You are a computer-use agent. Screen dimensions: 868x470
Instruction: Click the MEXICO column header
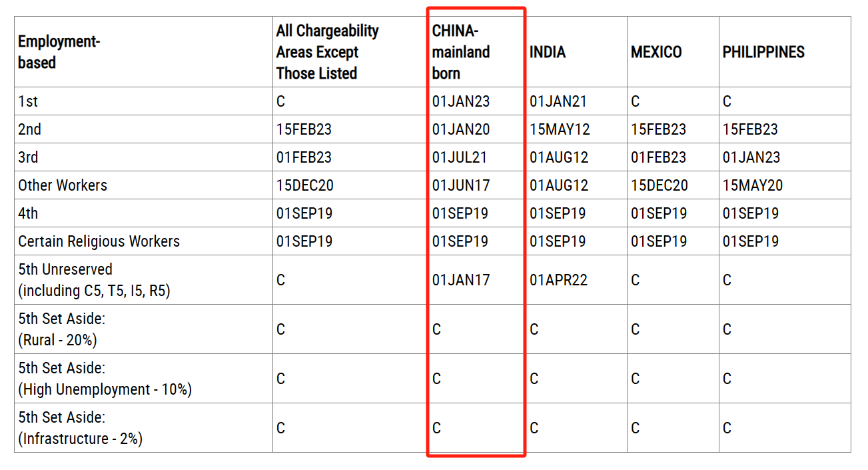[x=656, y=52]
